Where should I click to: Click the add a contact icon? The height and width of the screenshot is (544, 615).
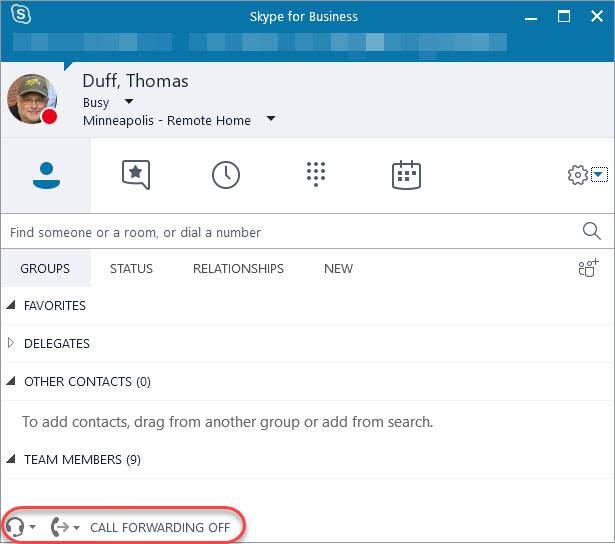588,268
